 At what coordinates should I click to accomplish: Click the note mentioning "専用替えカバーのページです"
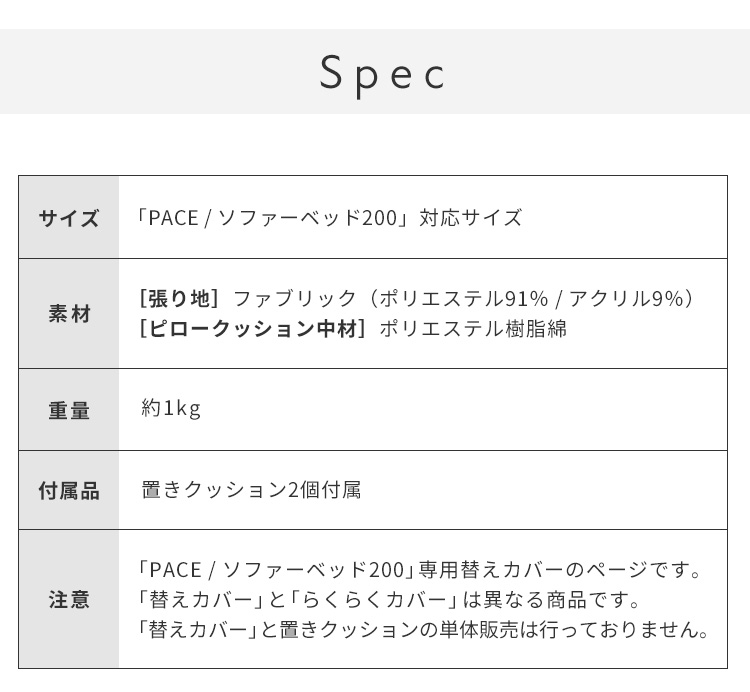(x=421, y=570)
